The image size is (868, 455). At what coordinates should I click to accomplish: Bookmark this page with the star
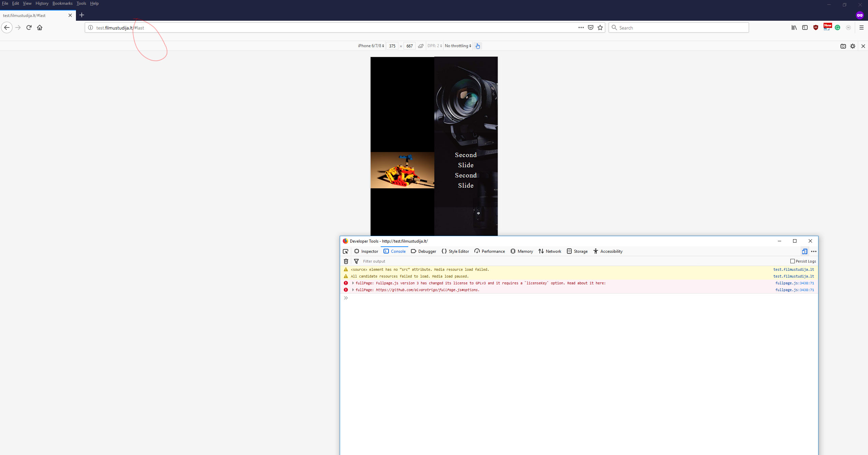pos(600,27)
